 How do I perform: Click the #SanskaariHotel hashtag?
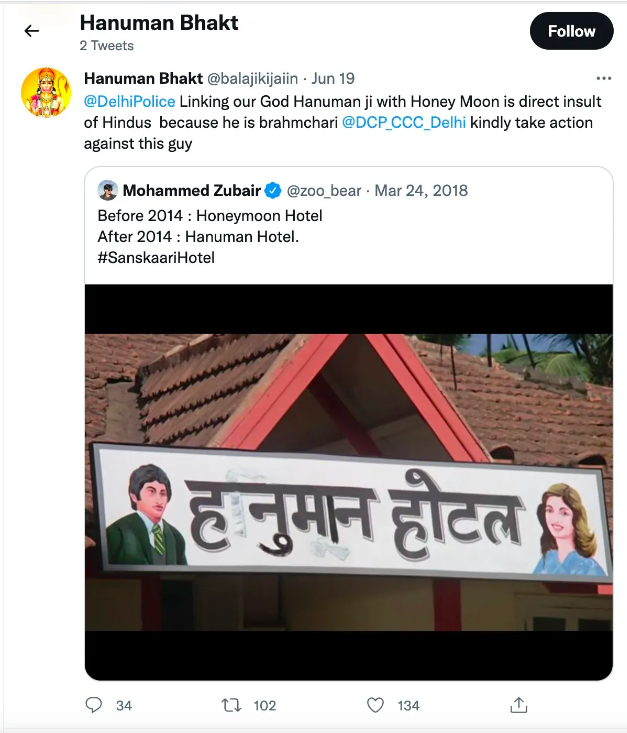point(156,257)
